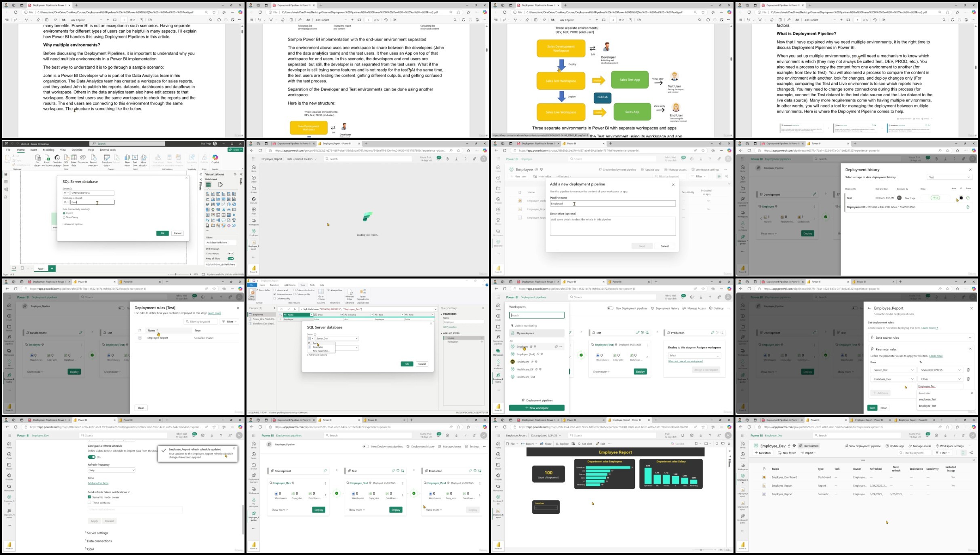Select the Import connectivity mode radio
This screenshot has height=555, width=980.
click(64, 213)
